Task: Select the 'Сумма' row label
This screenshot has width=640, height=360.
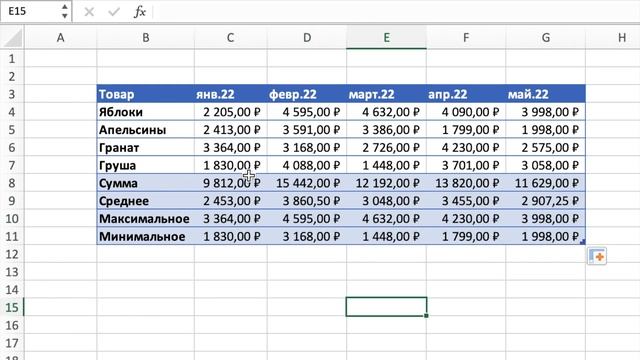Action: tap(146, 183)
